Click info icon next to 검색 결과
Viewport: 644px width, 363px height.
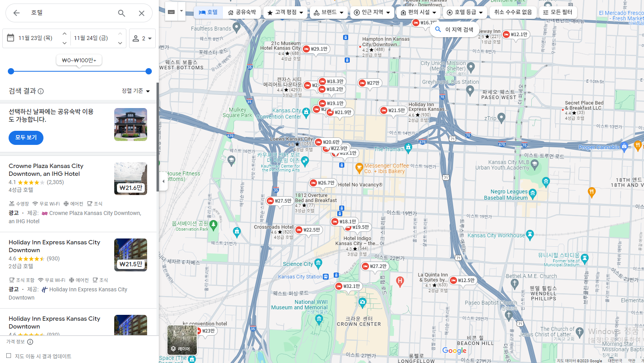pos(41,91)
